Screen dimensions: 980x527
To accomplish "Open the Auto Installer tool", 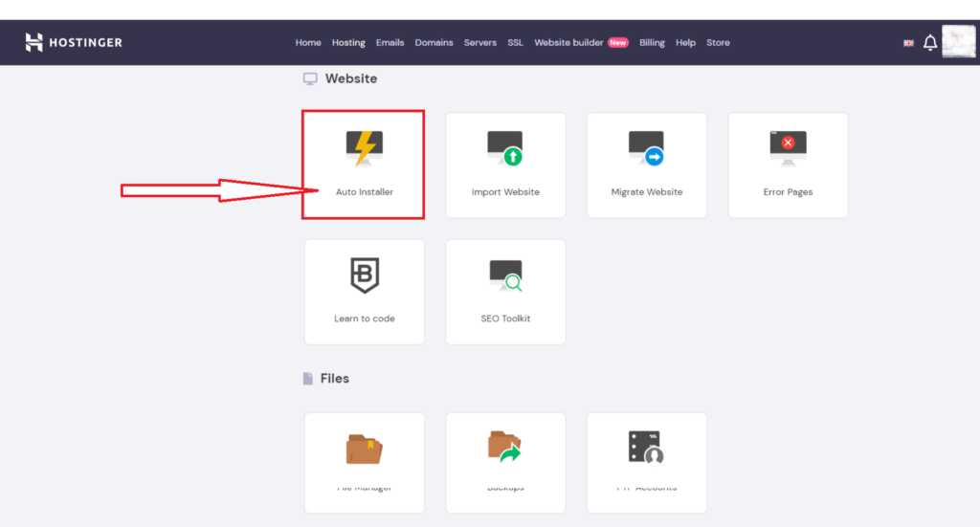I will [x=364, y=165].
